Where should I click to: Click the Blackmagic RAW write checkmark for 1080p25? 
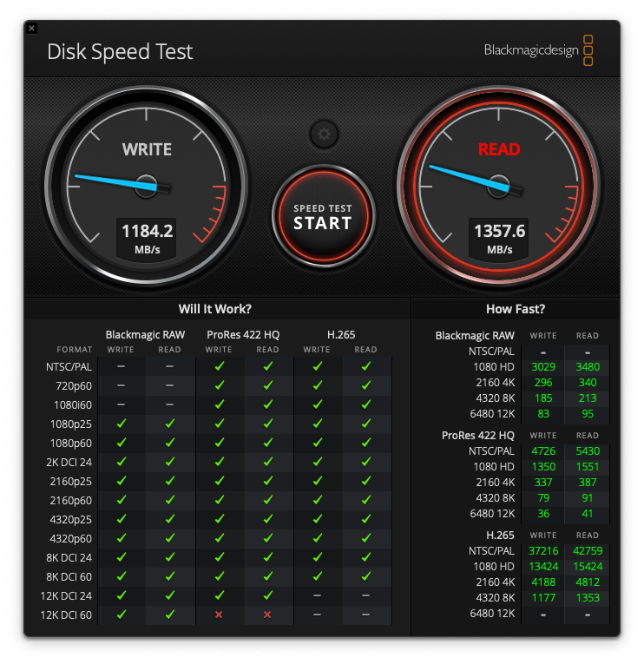pyautogui.click(x=121, y=424)
